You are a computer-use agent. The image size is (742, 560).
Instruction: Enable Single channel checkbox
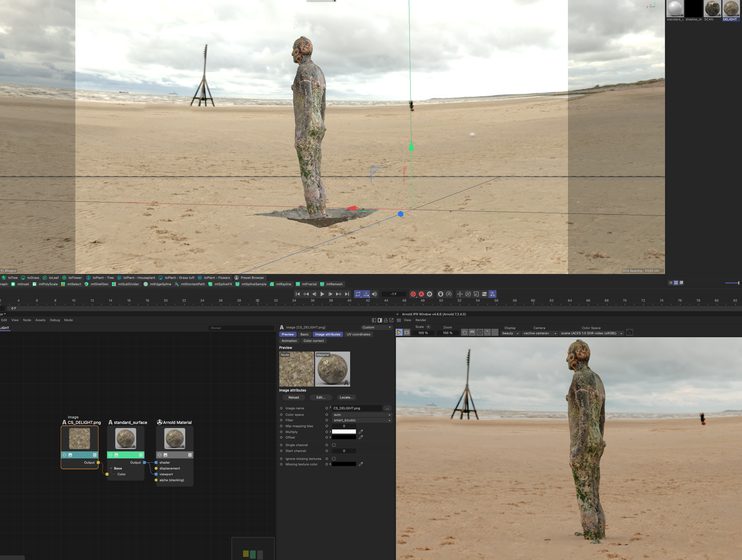[334, 445]
